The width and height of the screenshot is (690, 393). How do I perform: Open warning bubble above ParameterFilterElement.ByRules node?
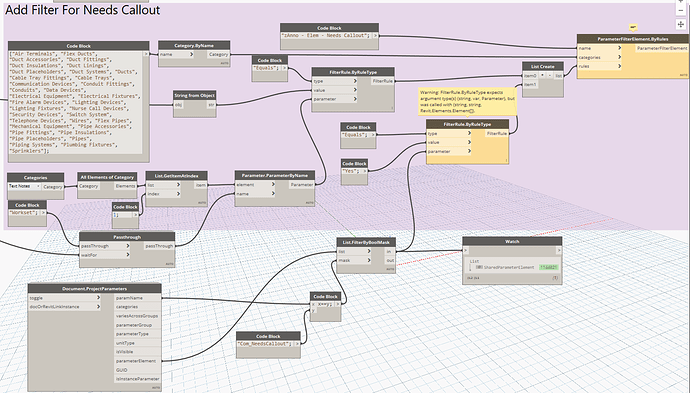633,27
